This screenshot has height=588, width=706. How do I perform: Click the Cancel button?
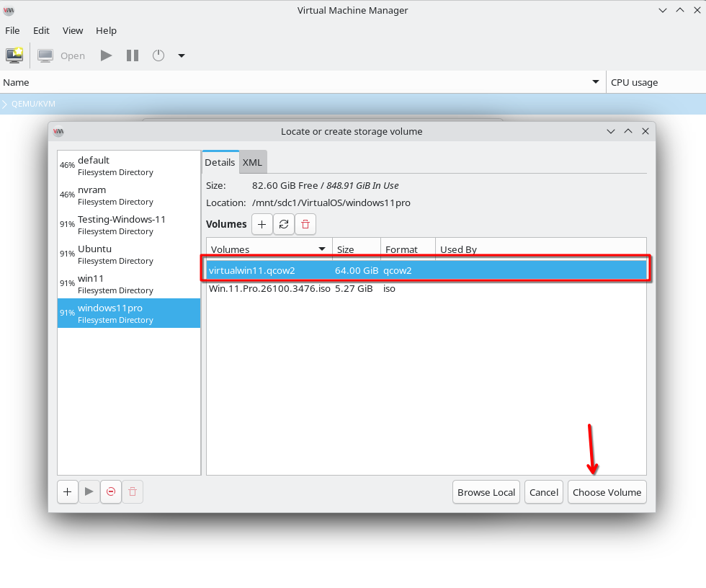click(544, 492)
